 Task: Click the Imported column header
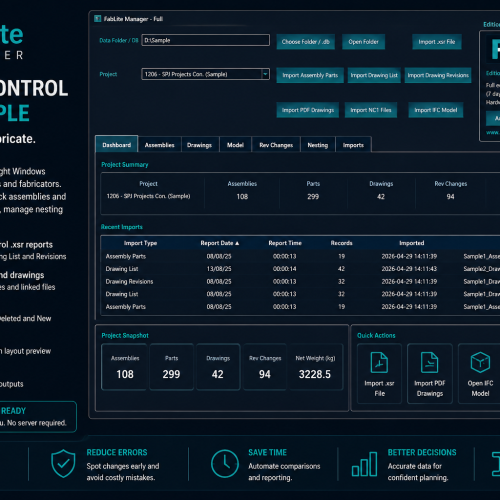(412, 243)
